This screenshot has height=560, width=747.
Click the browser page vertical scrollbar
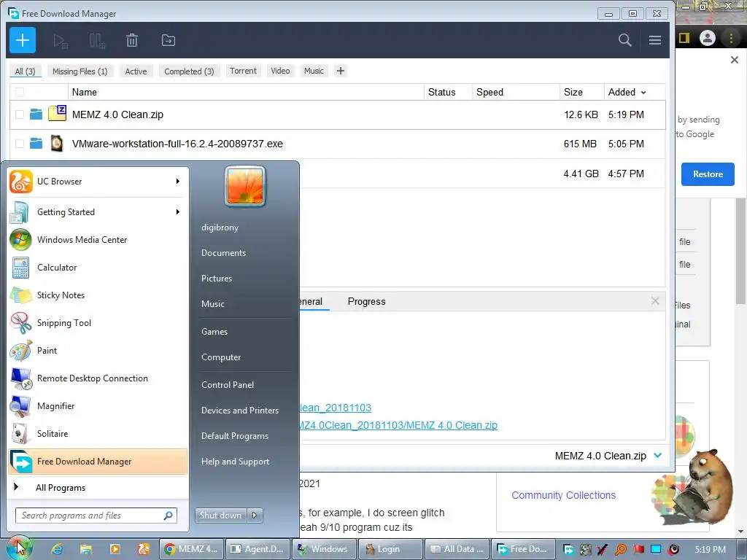[740, 252]
